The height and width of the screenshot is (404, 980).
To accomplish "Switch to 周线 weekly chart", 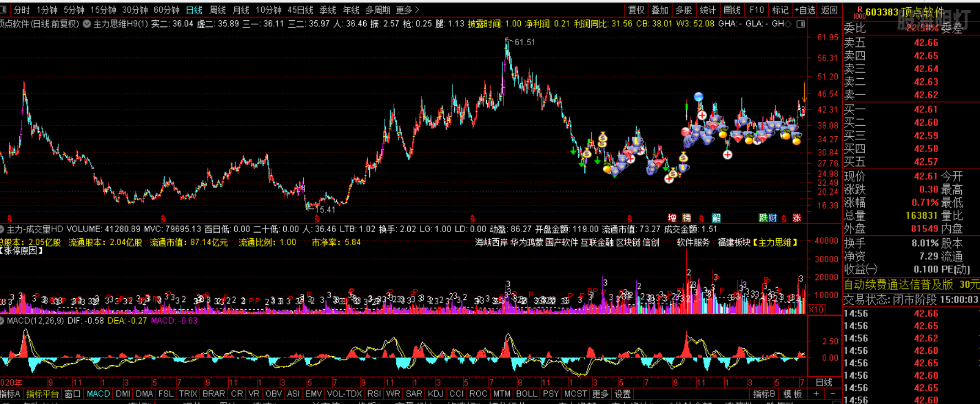I will click(218, 10).
